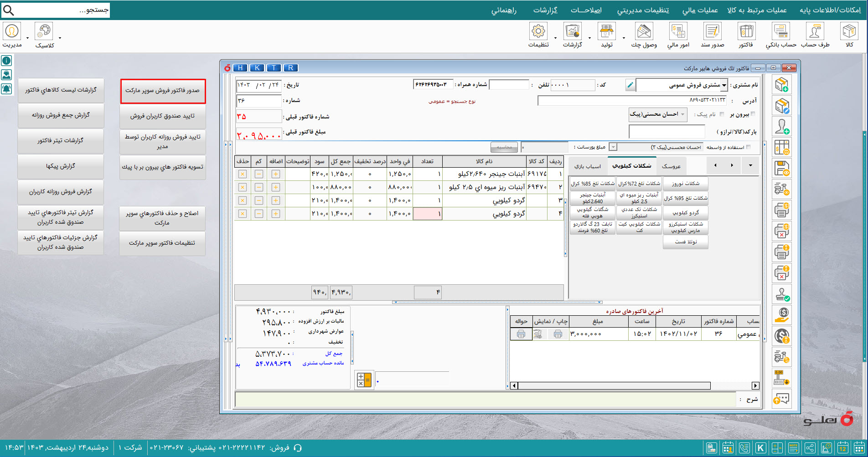Open the توليد toolbar icon
Image resolution: width=868 pixels, height=457 pixels.
pos(607,35)
